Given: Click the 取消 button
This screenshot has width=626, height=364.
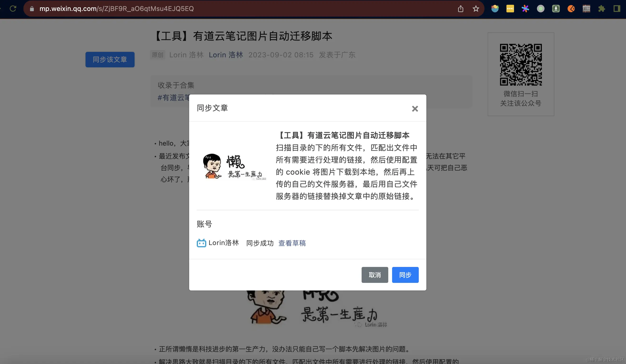Looking at the screenshot, I should point(375,275).
